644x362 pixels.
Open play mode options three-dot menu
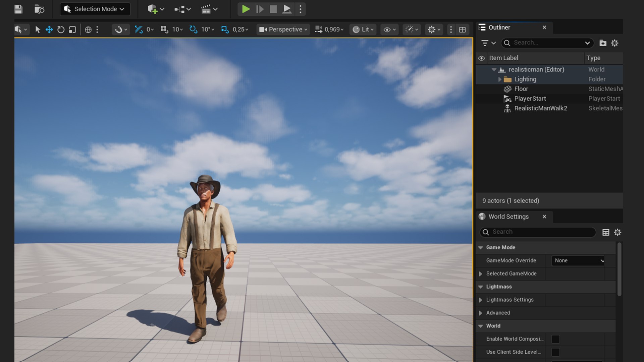[301, 9]
